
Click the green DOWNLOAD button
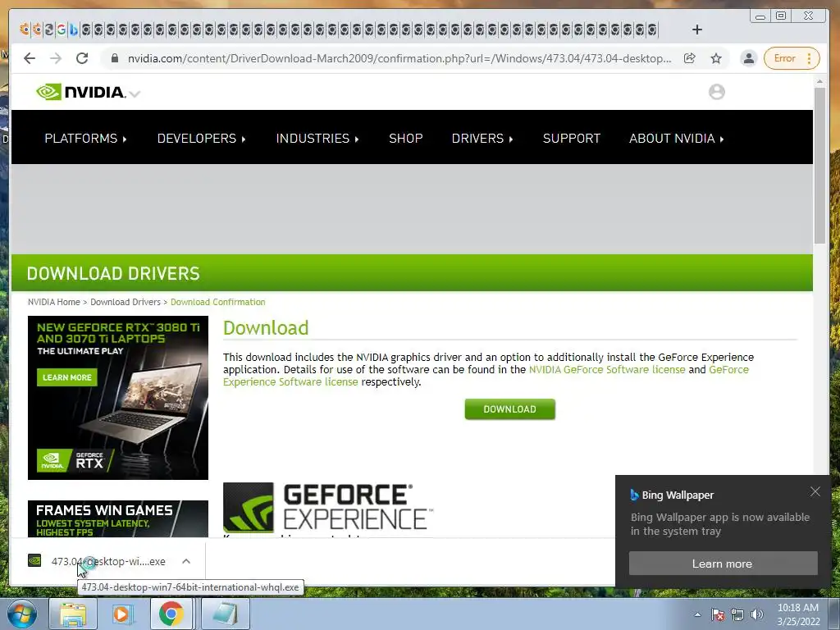click(509, 409)
